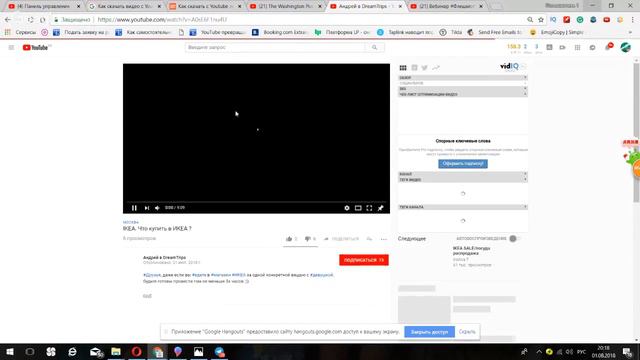Open the Booking.com bookmark
This screenshot has height=360, width=640.
(279, 32)
